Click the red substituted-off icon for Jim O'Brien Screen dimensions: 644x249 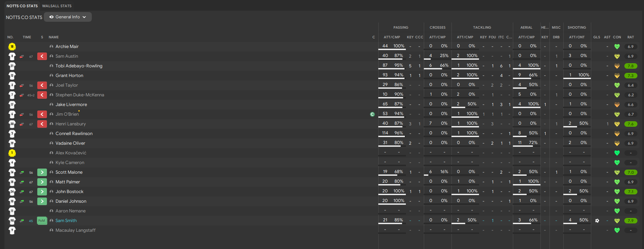42,114
